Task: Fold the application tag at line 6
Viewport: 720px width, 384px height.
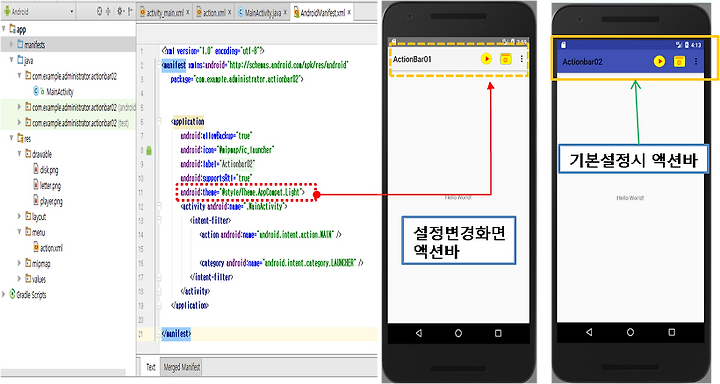Action: (x=159, y=122)
